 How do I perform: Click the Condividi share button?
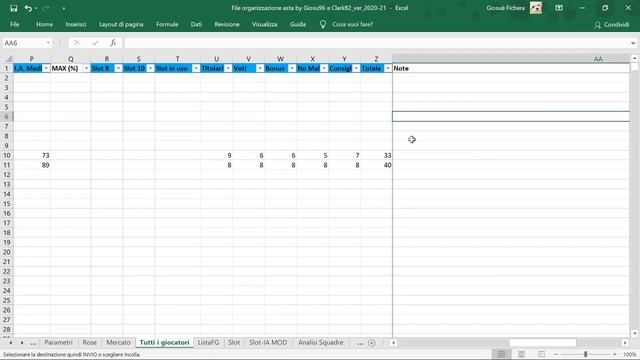click(x=611, y=24)
